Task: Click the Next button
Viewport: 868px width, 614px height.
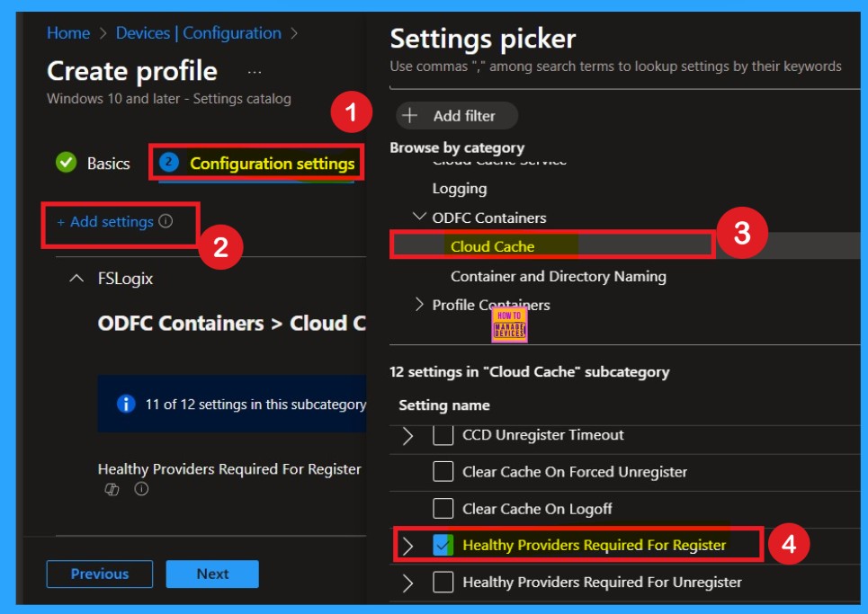Action: pyautogui.click(x=213, y=574)
